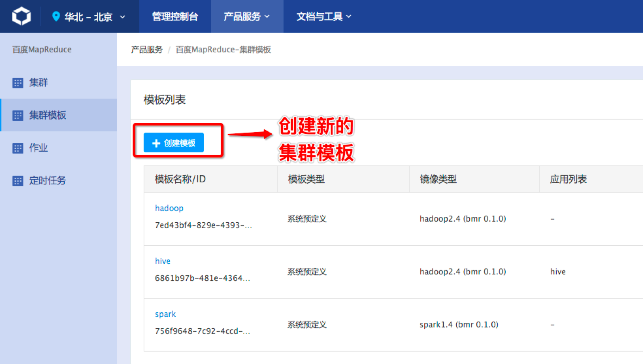Open 管理控制台 in the top bar

click(175, 16)
